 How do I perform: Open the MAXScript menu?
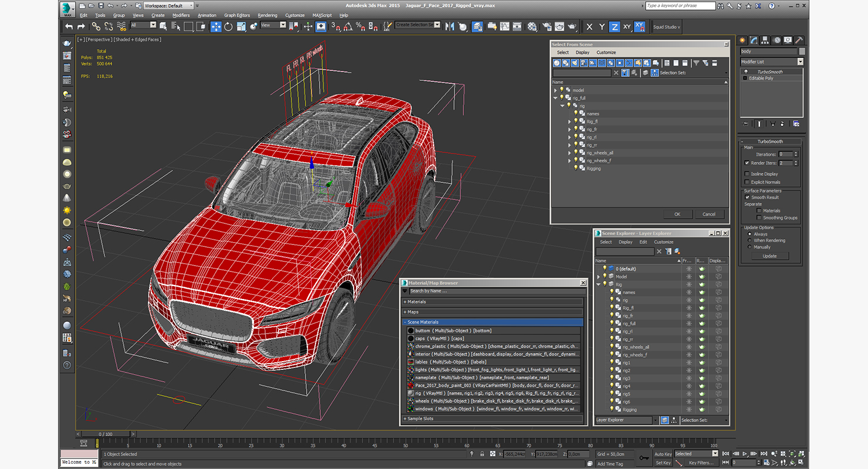pyautogui.click(x=322, y=15)
